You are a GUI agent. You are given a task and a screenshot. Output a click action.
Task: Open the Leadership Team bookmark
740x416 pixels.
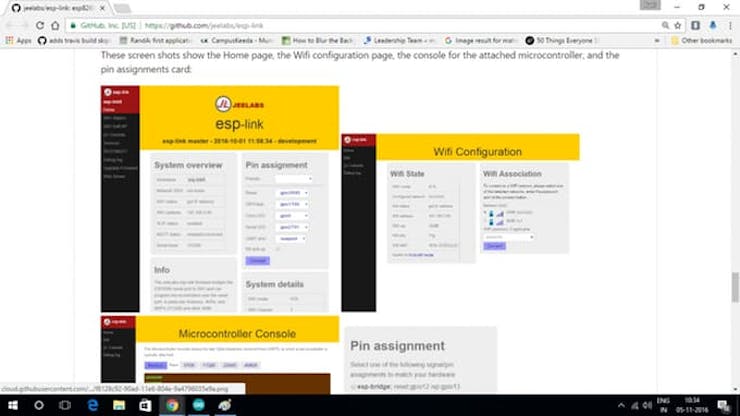400,41
